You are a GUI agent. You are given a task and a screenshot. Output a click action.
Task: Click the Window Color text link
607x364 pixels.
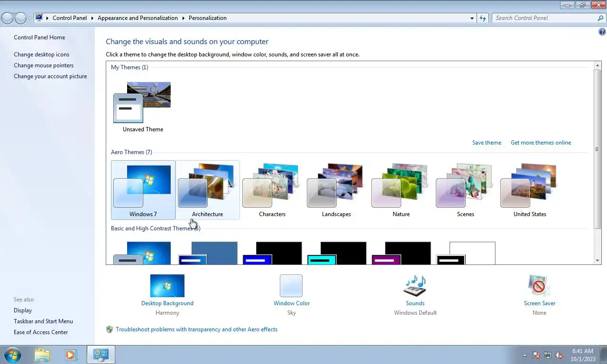292,303
